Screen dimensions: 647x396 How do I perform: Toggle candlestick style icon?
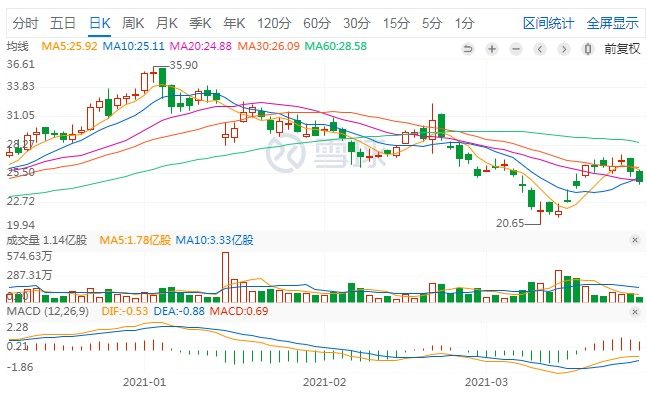[x=588, y=49]
